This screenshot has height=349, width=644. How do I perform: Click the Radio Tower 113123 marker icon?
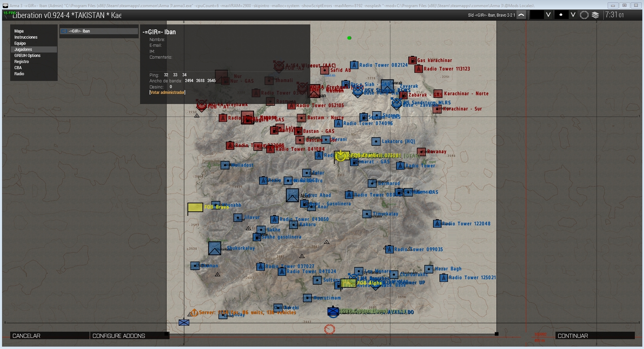tap(418, 69)
